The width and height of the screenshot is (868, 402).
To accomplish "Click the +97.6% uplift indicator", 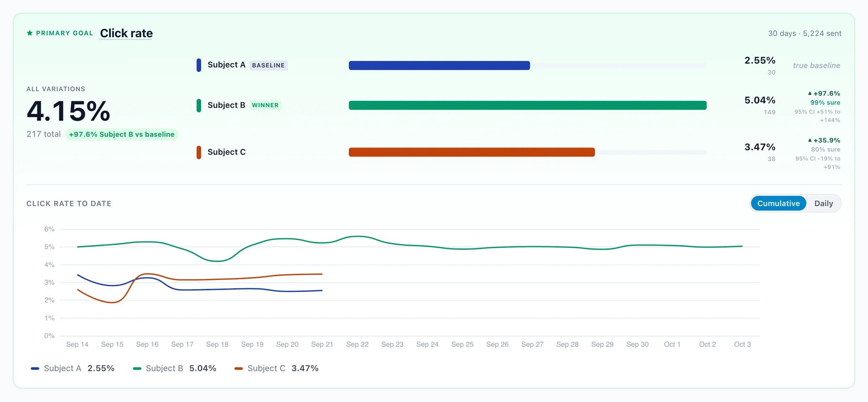I will pyautogui.click(x=824, y=94).
